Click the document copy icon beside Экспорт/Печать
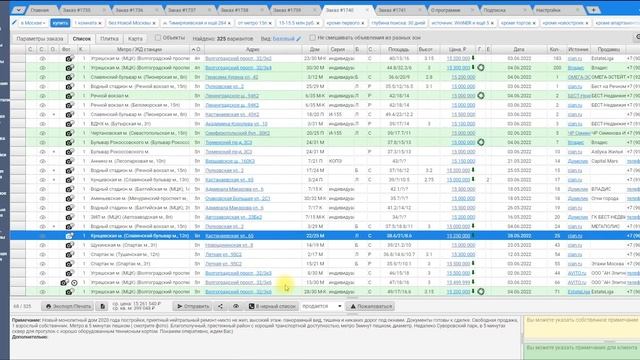 (x=102, y=306)
